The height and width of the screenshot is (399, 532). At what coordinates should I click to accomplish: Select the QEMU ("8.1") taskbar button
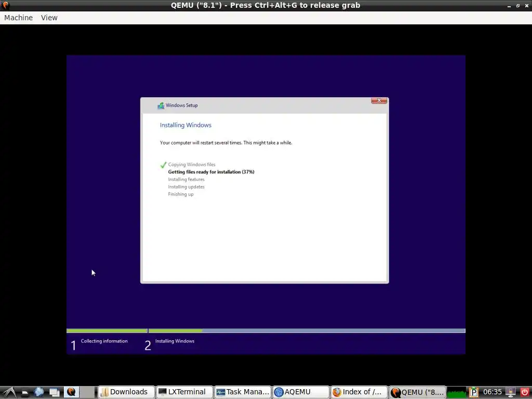[x=417, y=392]
